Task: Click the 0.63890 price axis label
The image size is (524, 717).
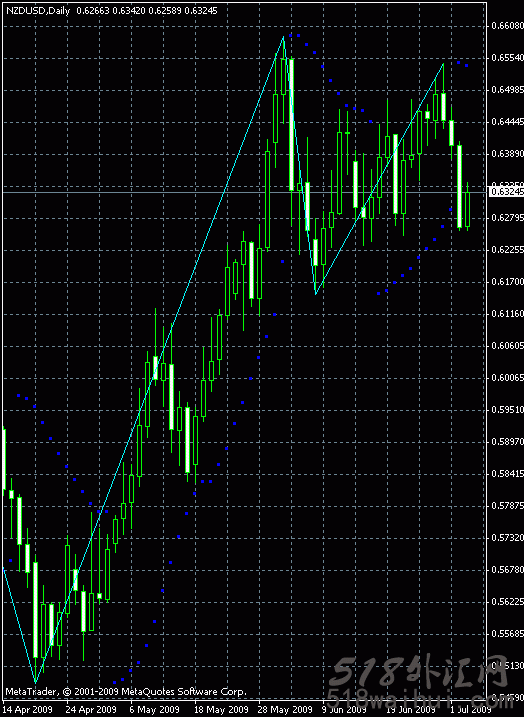Action: tap(507, 154)
